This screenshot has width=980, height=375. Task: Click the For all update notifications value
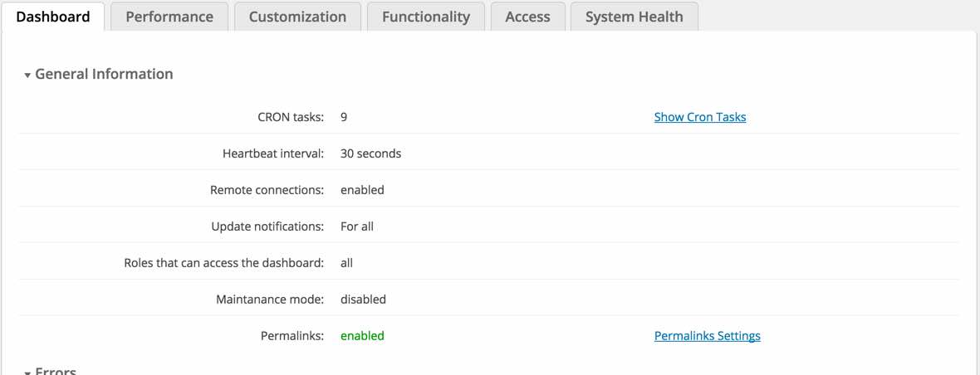(357, 226)
